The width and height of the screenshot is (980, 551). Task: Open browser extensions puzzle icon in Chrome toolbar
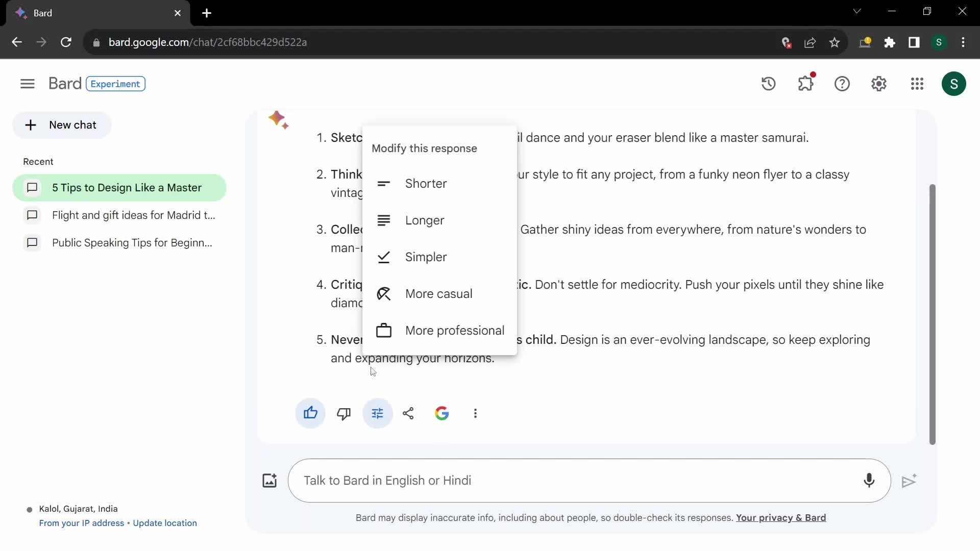[890, 42]
